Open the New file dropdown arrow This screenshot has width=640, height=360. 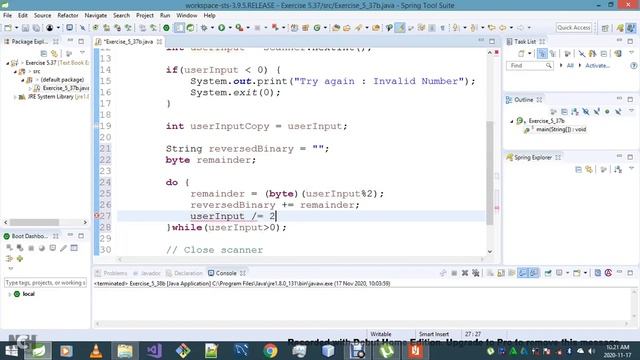click(16, 28)
